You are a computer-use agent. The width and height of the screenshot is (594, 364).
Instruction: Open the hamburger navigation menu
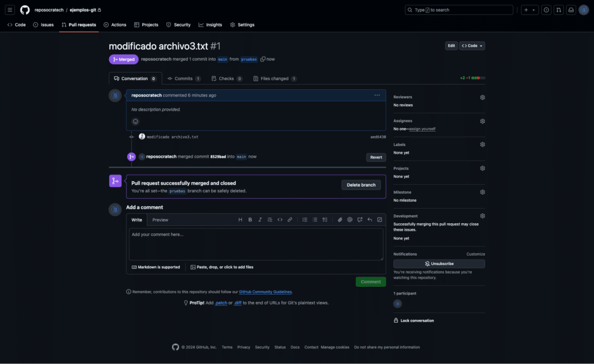pos(10,10)
